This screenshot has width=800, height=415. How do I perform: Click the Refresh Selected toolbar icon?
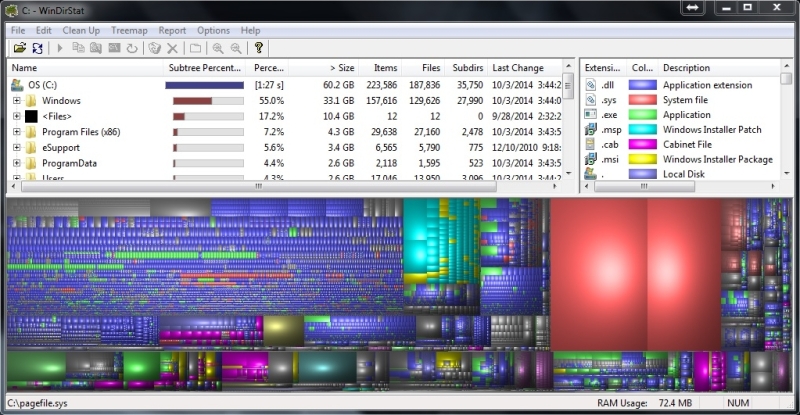pyautogui.click(x=132, y=48)
